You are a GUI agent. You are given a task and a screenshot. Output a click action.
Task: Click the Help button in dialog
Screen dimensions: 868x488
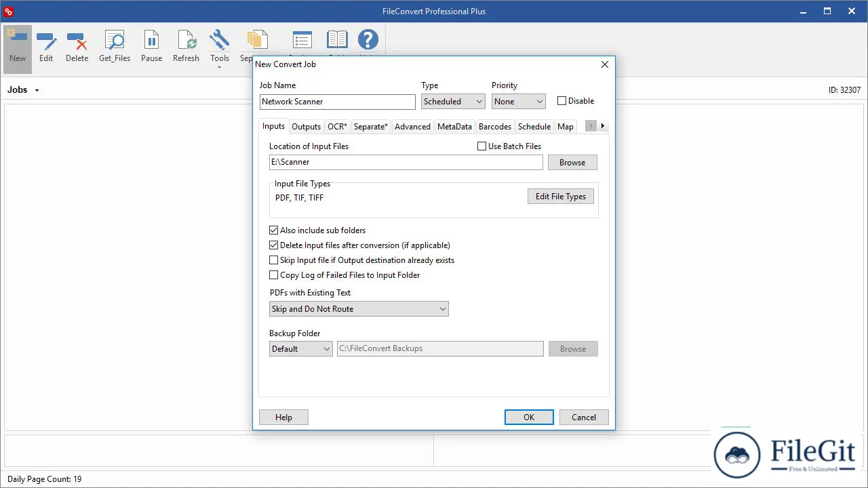283,418
